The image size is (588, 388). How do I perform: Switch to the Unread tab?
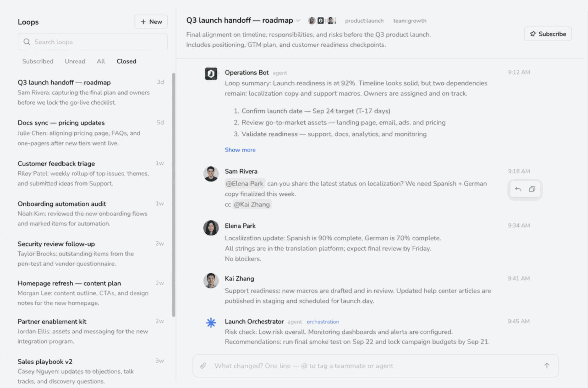75,61
